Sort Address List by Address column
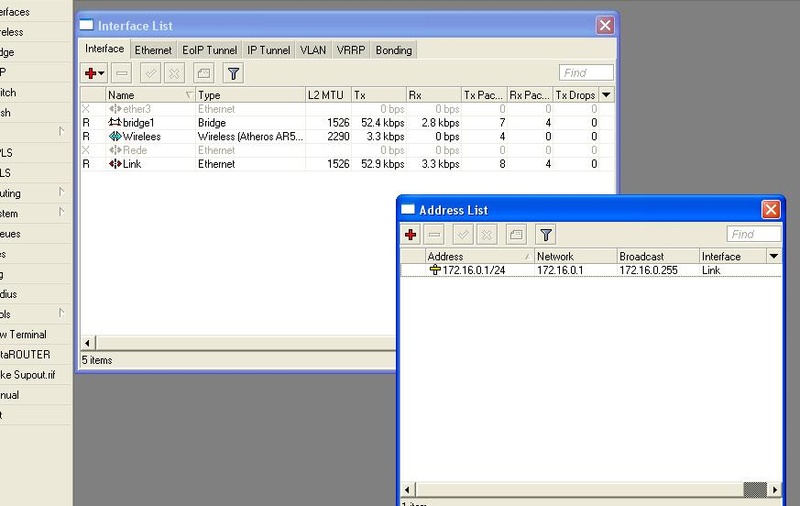 tap(480, 256)
